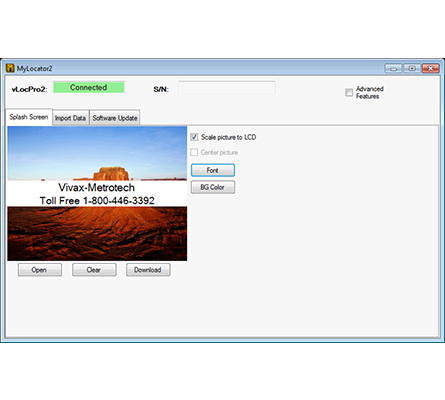The width and height of the screenshot is (445, 400).
Task: Click the Font button
Action: pyautogui.click(x=213, y=170)
